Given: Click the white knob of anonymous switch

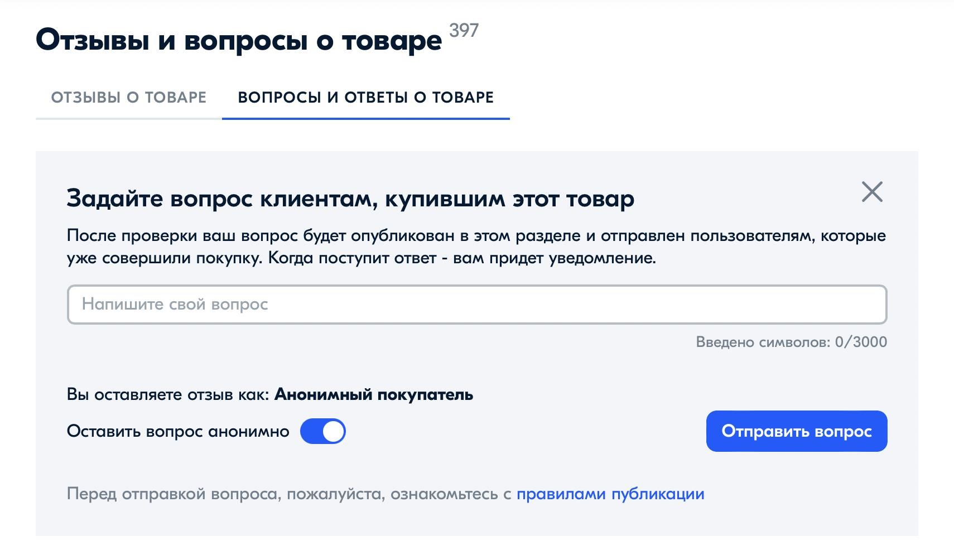Looking at the screenshot, I should coord(333,432).
